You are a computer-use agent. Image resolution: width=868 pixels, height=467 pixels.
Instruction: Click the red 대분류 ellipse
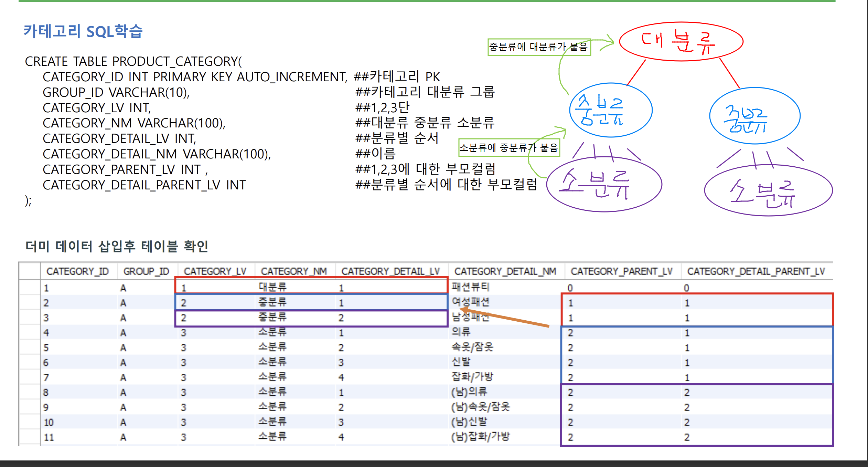tap(681, 42)
